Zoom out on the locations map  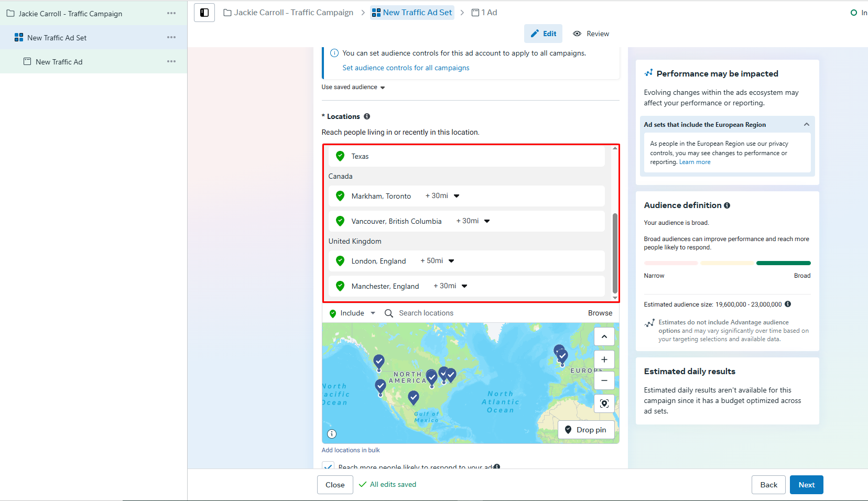(604, 380)
